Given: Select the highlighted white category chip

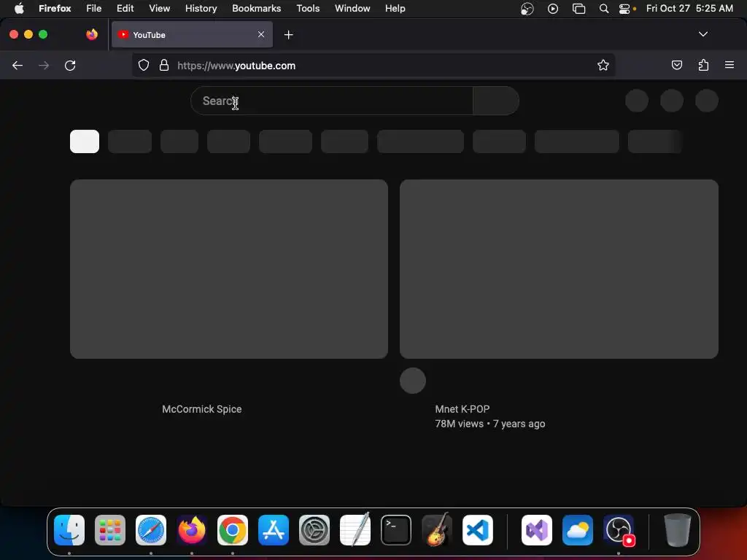Looking at the screenshot, I should pyautogui.click(x=85, y=141).
